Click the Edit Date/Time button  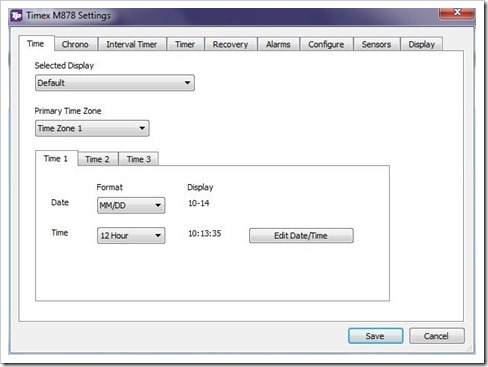click(x=301, y=236)
